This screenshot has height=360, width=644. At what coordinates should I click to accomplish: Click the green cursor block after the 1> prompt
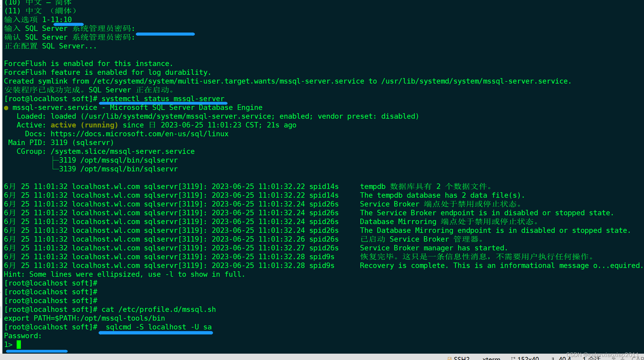click(x=19, y=345)
